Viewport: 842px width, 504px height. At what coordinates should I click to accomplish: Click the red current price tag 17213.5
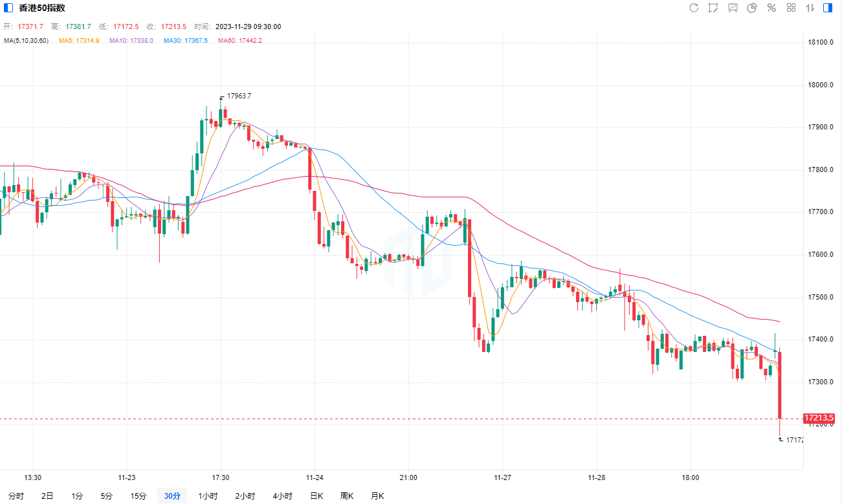pyautogui.click(x=819, y=418)
